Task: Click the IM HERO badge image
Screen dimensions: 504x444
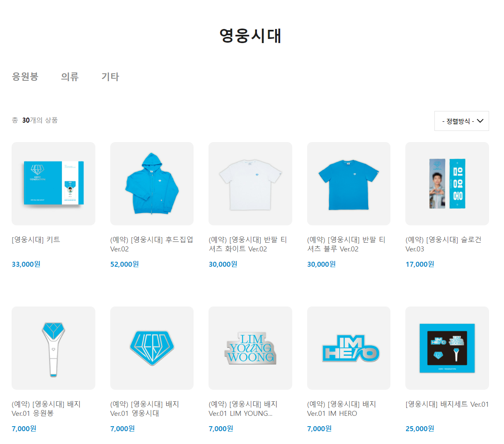Action: (x=349, y=348)
